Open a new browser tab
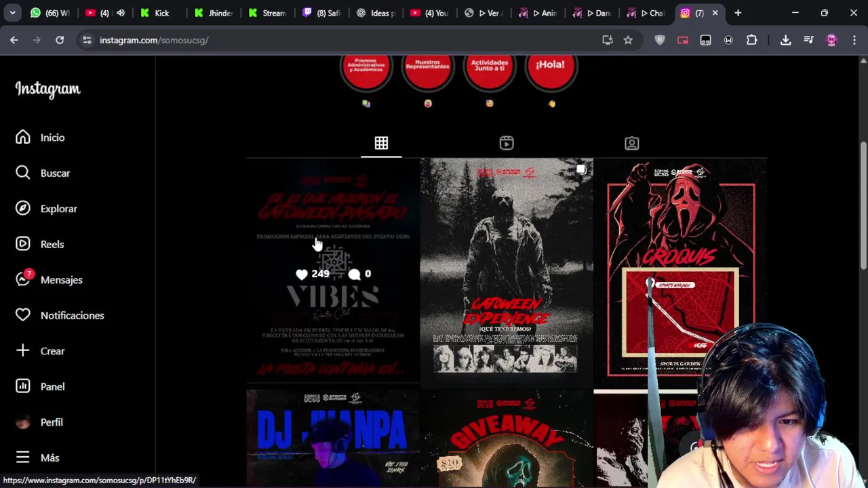 point(738,13)
